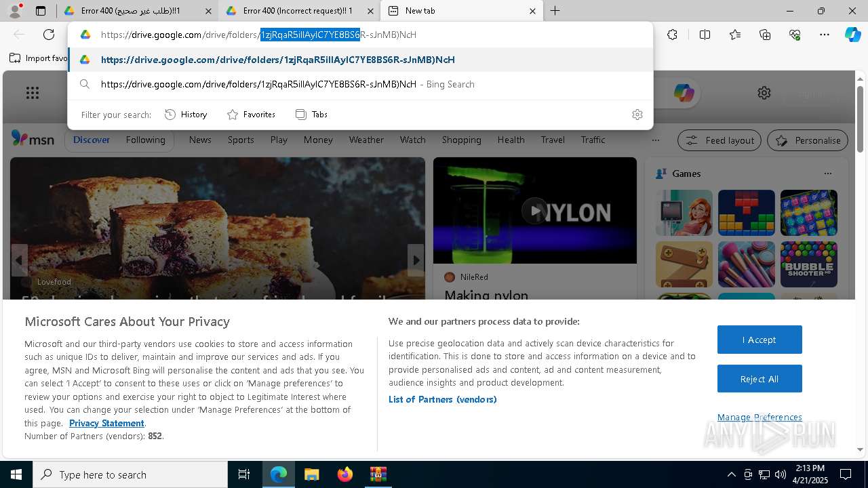Go to next carousel slide arrow
Screen dimensions: 868x488
coord(416,260)
